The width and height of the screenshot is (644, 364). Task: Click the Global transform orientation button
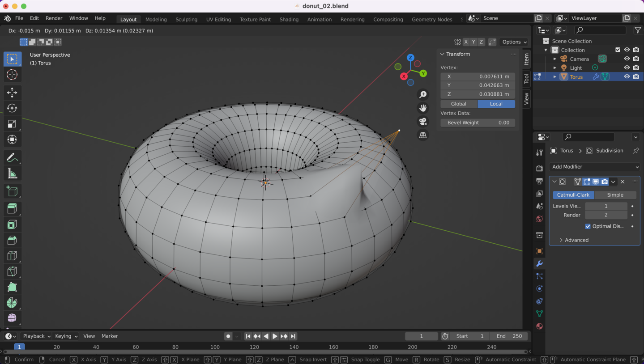(458, 103)
